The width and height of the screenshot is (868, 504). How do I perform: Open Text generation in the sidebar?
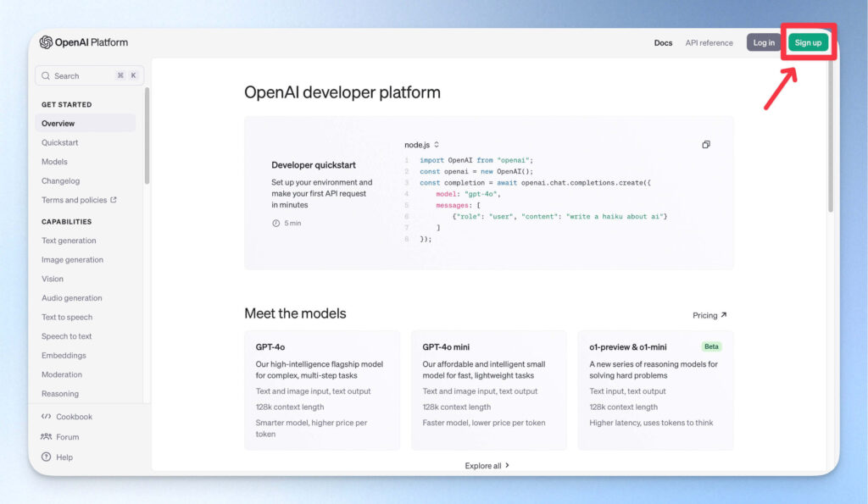pos(69,241)
